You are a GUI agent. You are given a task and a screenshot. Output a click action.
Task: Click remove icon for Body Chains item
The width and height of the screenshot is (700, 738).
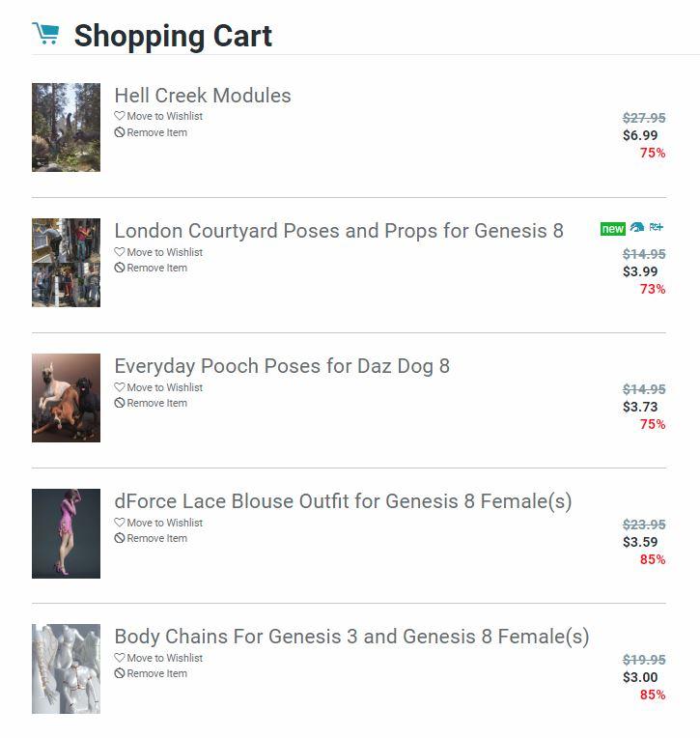(x=120, y=674)
